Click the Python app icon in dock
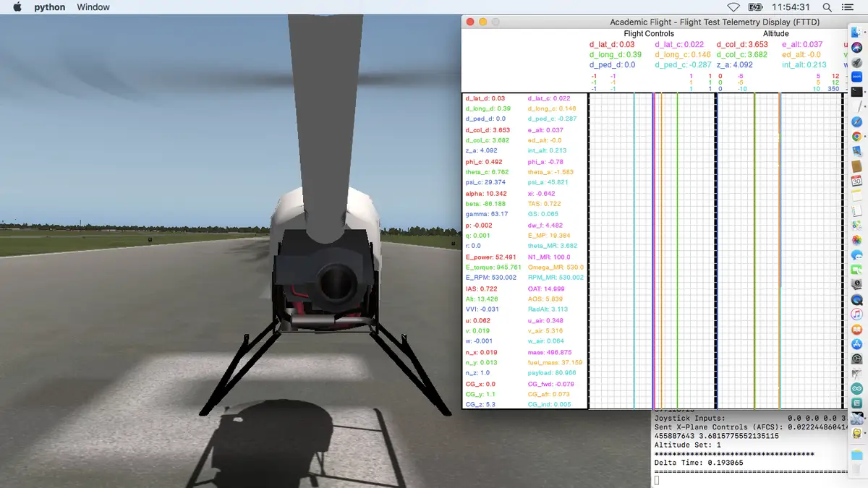868x488 pixels. tap(856, 433)
